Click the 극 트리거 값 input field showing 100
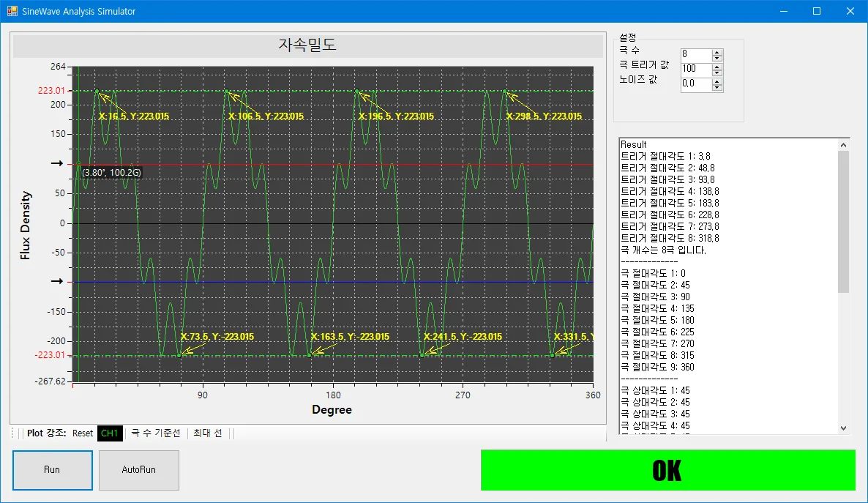Viewport: 868px width, 503px height. [697, 70]
